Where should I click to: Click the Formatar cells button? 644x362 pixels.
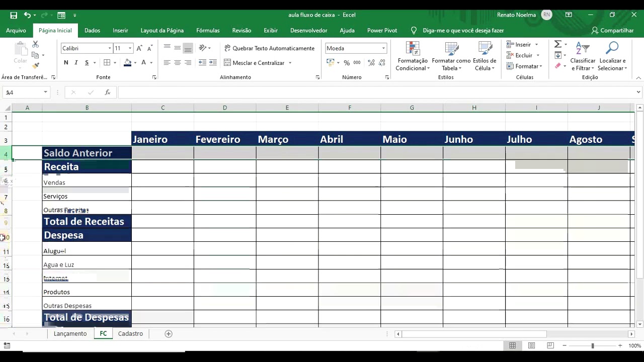524,66
